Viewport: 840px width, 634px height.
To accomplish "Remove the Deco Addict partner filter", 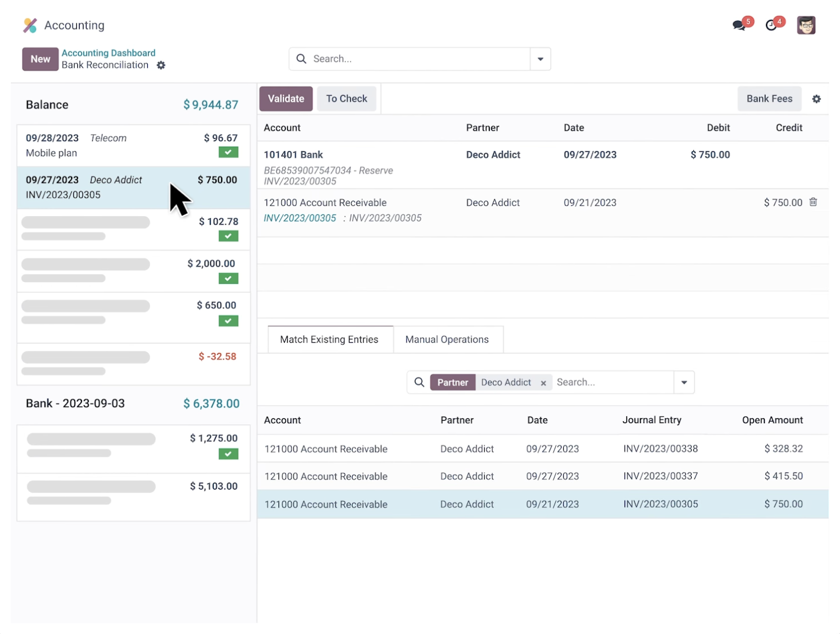I will tap(543, 383).
